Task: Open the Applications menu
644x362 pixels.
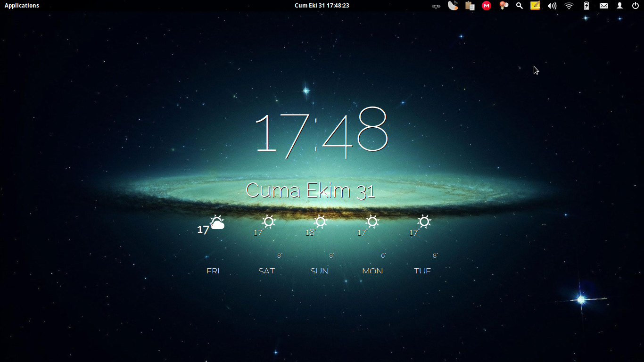Action: 22,6
